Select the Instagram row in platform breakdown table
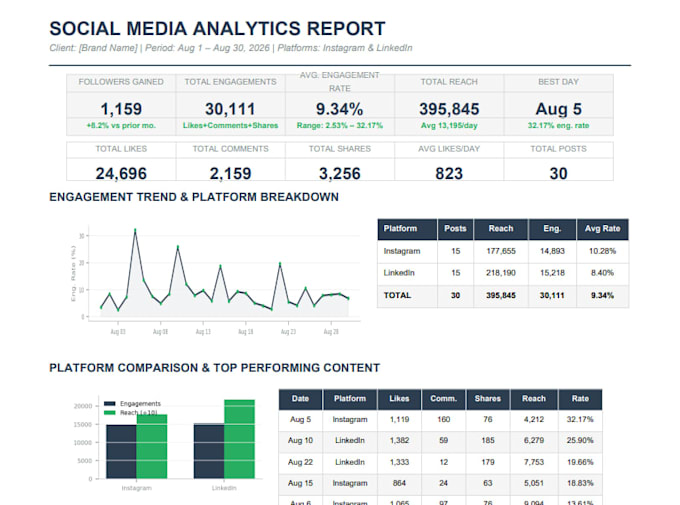 pos(503,251)
